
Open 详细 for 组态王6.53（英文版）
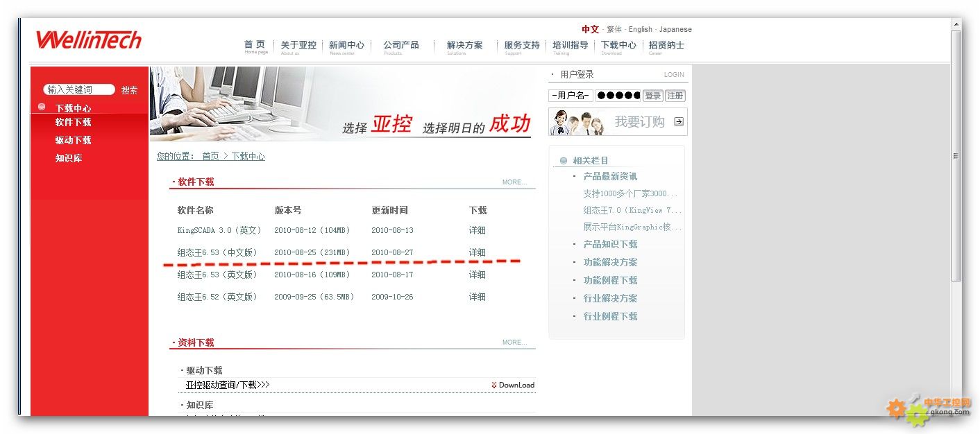[477, 275]
